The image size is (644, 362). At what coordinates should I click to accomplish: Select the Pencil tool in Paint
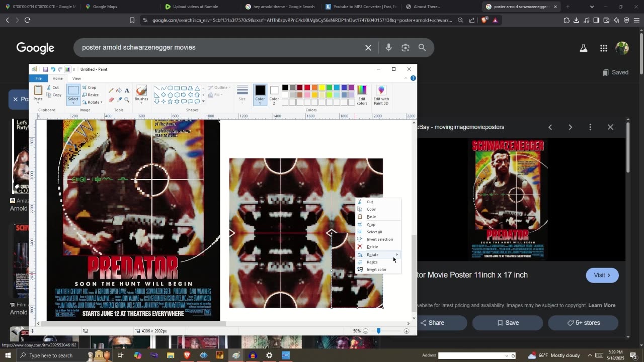pyautogui.click(x=111, y=90)
